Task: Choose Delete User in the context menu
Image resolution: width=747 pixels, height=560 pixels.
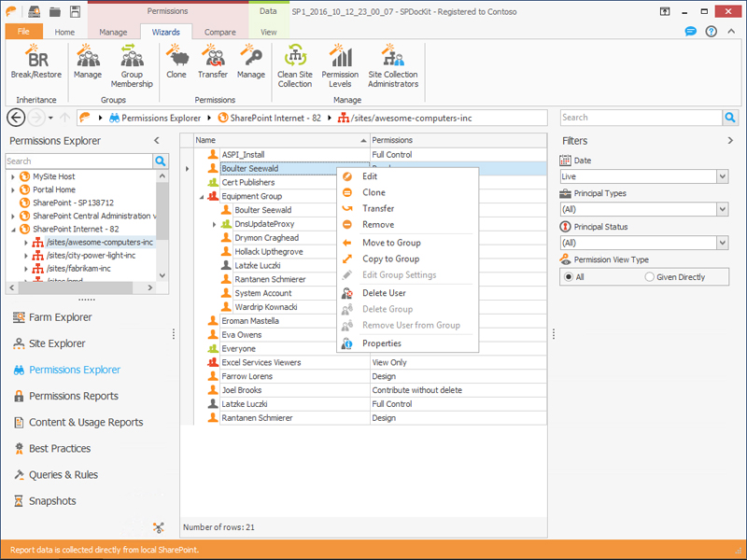Action: click(407, 293)
